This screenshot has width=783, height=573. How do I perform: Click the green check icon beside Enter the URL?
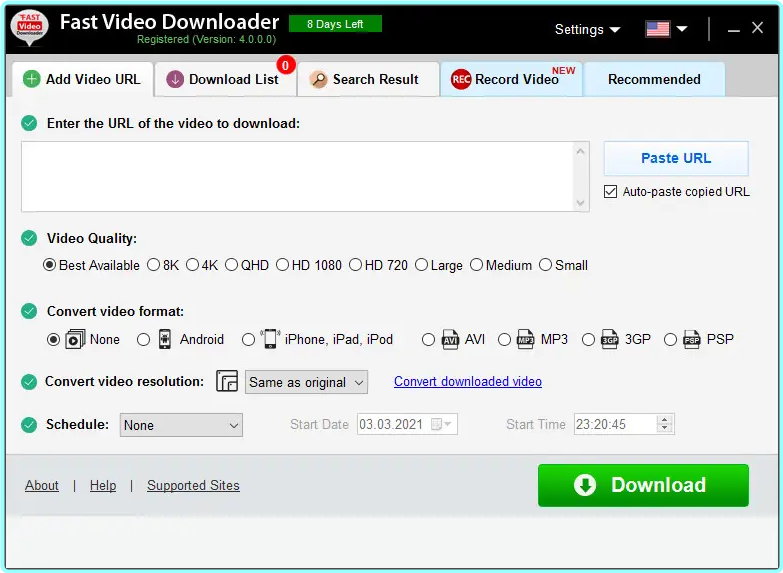tap(29, 123)
